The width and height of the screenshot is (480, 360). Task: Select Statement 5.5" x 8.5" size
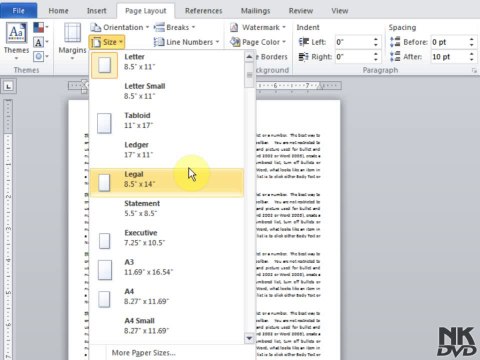167,208
